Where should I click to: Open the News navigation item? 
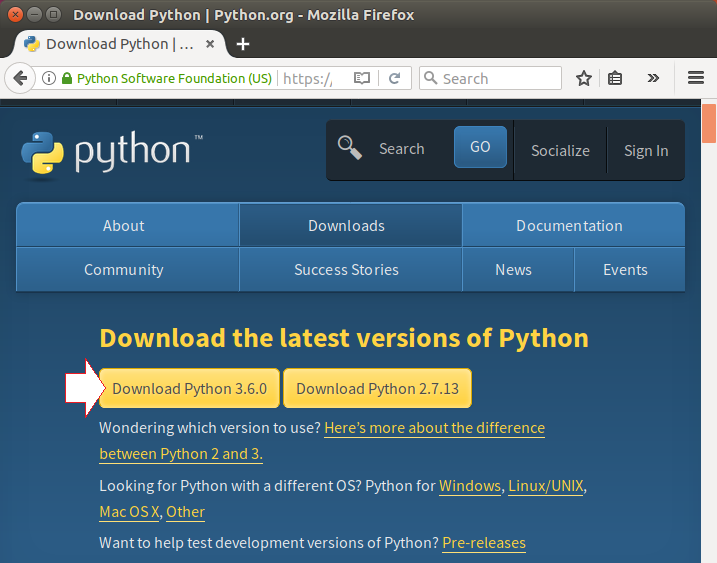click(518, 269)
